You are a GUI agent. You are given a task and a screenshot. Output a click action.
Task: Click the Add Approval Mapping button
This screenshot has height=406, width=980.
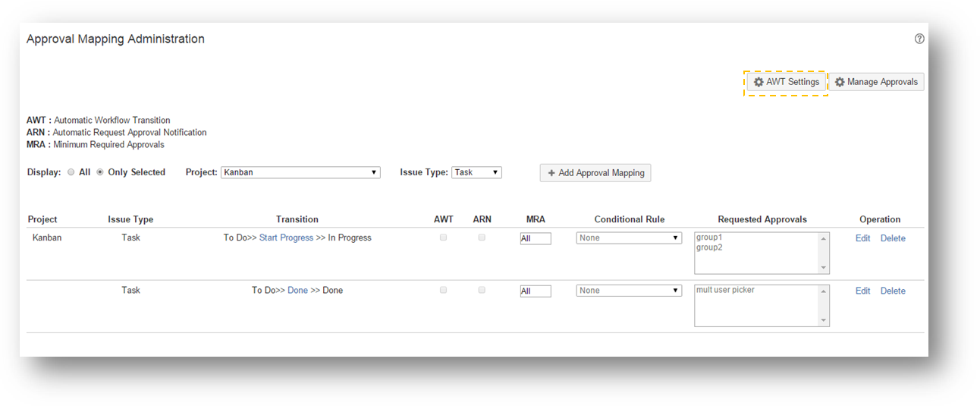tap(595, 173)
